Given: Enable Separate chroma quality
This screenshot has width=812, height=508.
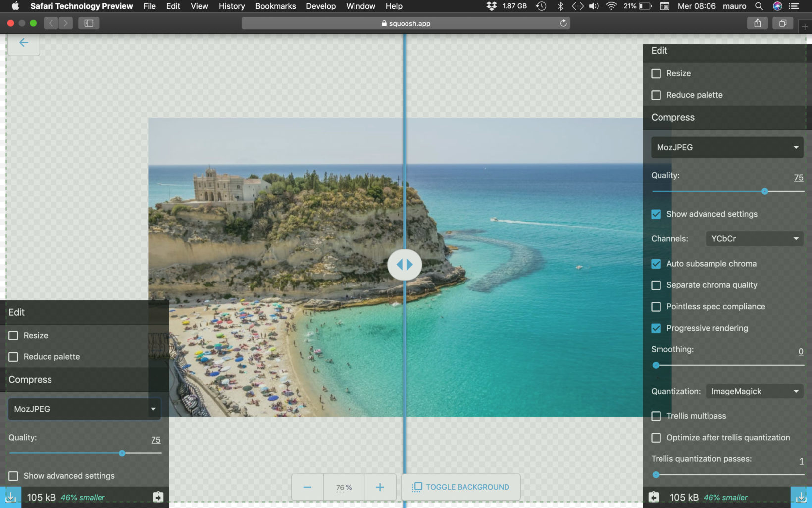Looking at the screenshot, I should click(656, 285).
